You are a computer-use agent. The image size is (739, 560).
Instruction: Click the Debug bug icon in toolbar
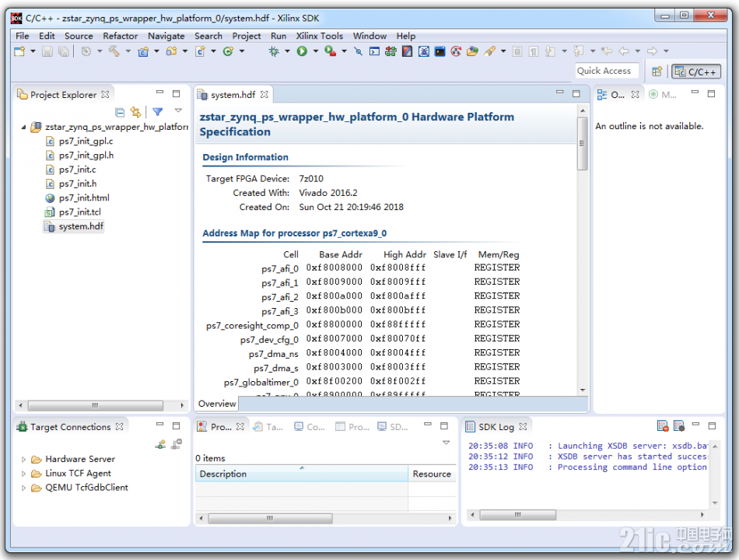tap(274, 51)
